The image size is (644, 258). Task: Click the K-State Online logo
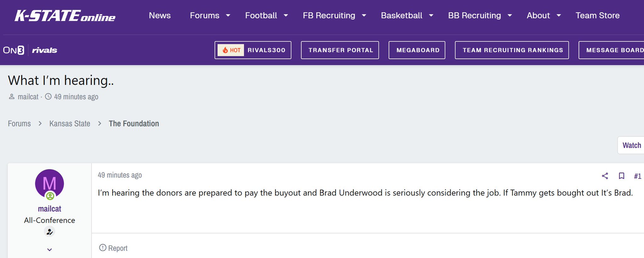tap(65, 16)
